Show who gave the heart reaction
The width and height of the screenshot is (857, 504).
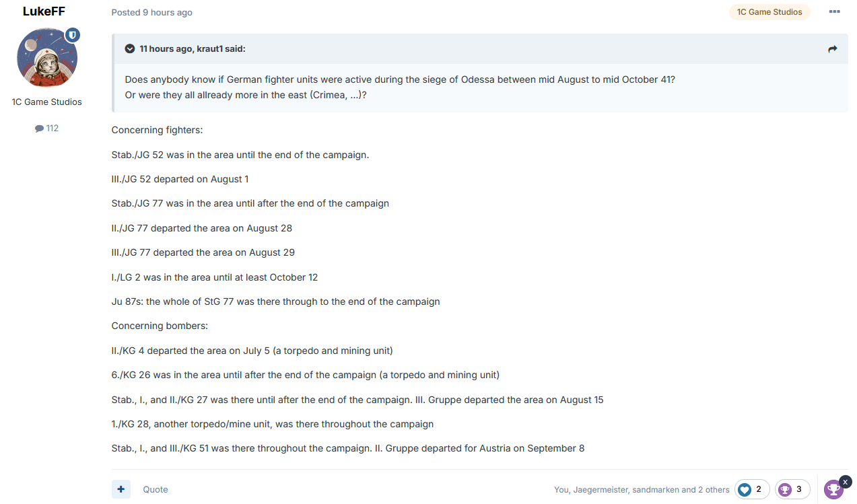coord(752,489)
